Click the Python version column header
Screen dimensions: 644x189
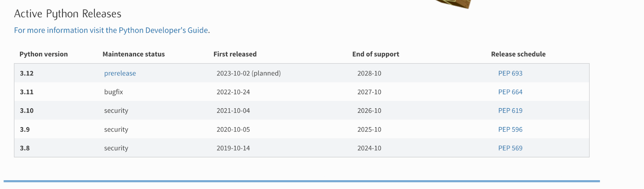click(43, 54)
